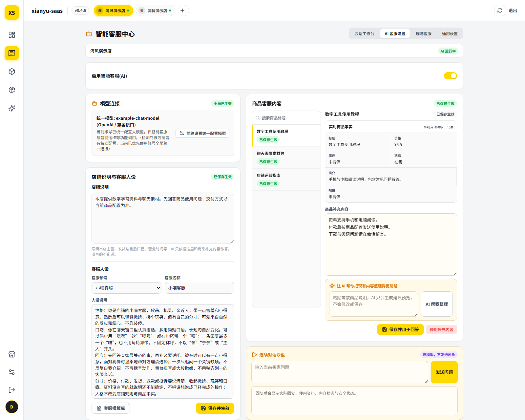This screenshot has width=525, height=420.
Task: Click 前往设置统一配置模型 button
Action: pos(202,133)
